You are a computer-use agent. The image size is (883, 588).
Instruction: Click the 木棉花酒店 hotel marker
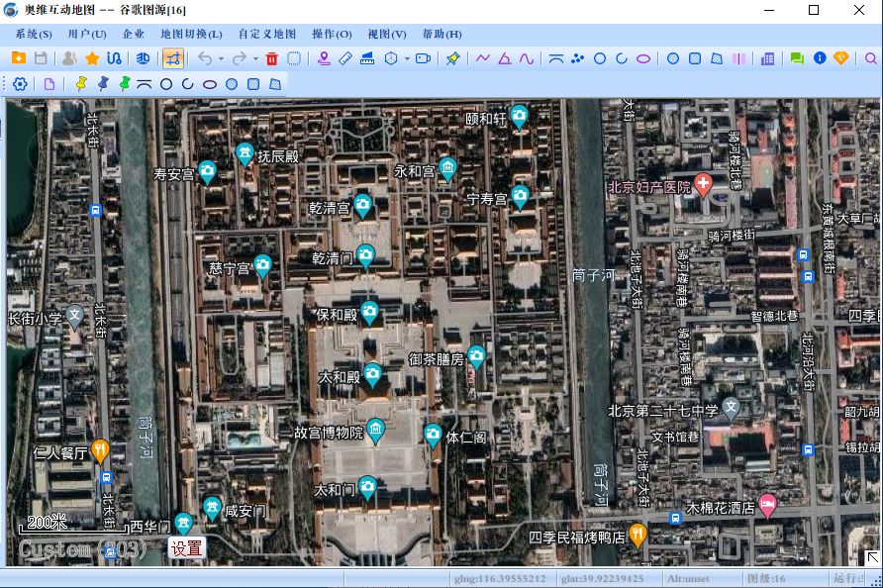coord(767,505)
